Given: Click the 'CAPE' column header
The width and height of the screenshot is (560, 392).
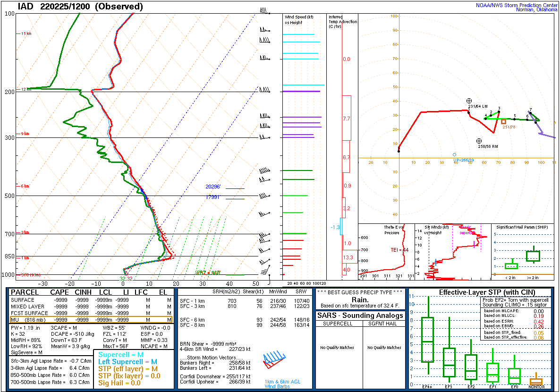Looking at the screenshot, I should coord(59,292).
